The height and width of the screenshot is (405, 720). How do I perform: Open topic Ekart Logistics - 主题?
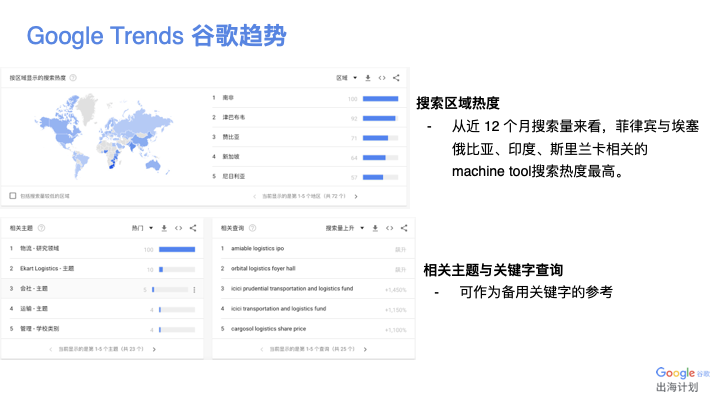(x=47, y=269)
